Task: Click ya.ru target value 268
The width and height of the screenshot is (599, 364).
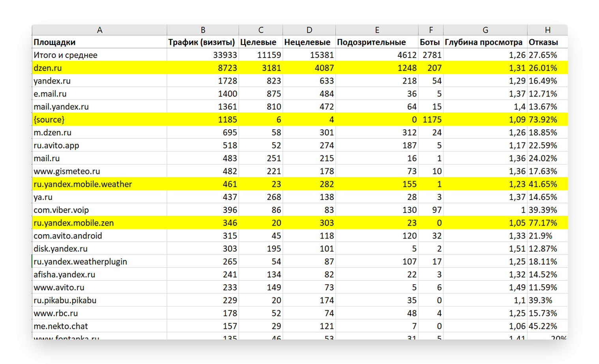Action: click(x=261, y=197)
